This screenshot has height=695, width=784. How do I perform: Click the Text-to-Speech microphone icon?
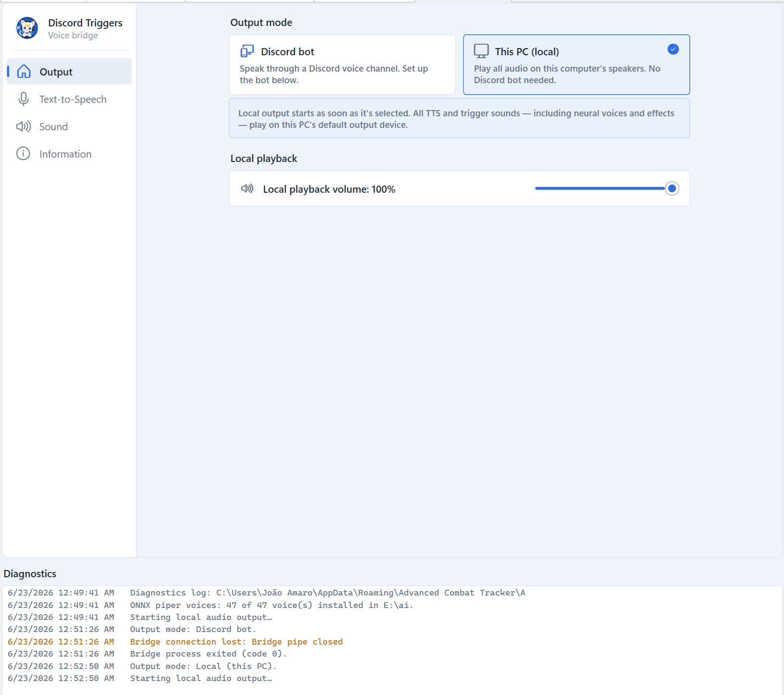tap(23, 99)
